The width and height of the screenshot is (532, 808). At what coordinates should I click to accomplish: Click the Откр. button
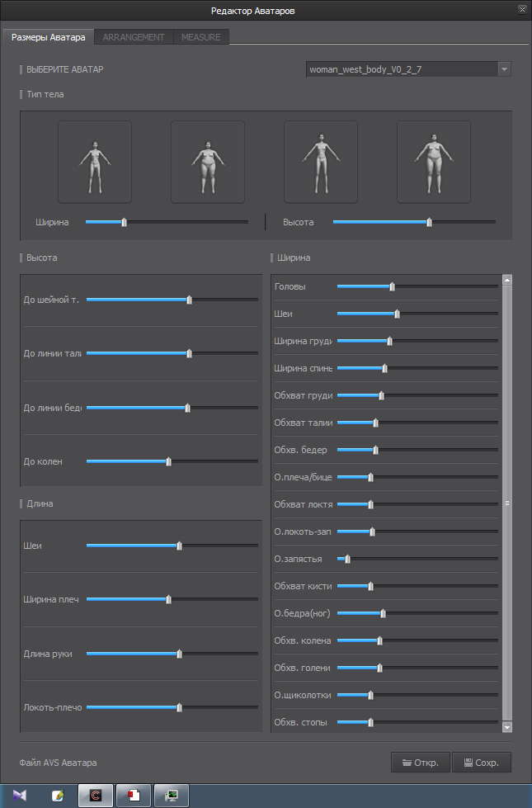click(421, 762)
